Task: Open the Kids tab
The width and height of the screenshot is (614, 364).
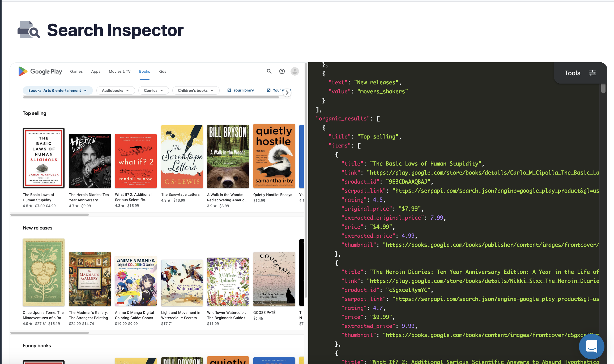Action: click(x=162, y=71)
